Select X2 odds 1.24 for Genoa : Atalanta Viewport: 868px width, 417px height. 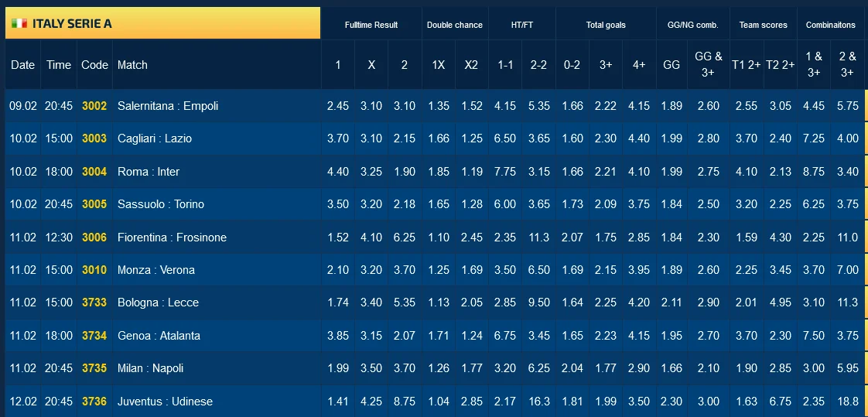tap(471, 336)
